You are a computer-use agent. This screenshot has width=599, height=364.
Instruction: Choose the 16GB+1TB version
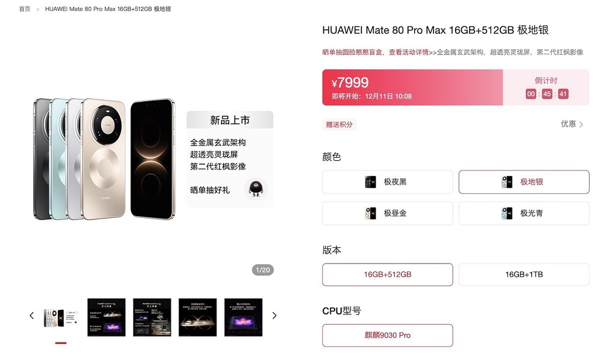(x=524, y=275)
